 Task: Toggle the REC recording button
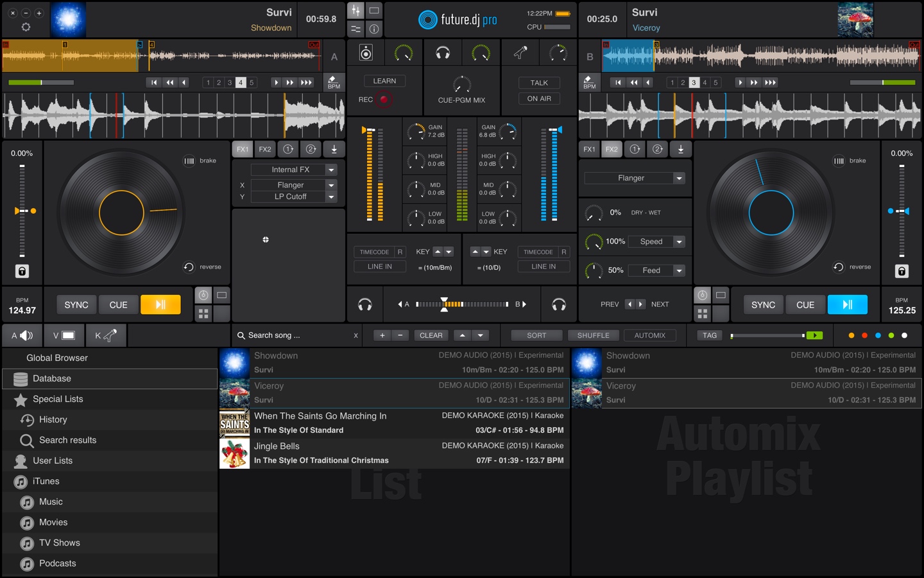pos(383,100)
